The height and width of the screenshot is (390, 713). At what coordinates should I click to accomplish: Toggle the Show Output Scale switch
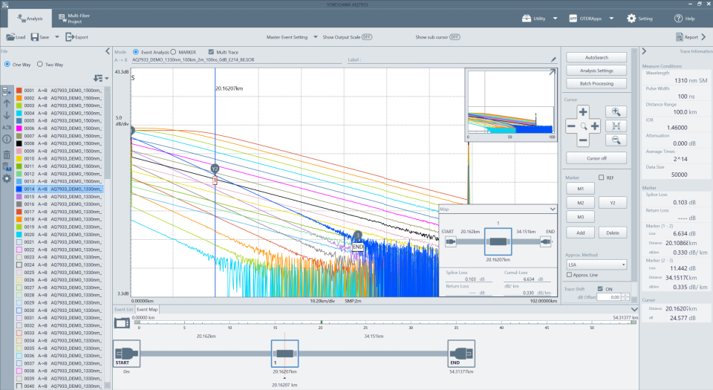pyautogui.click(x=367, y=37)
